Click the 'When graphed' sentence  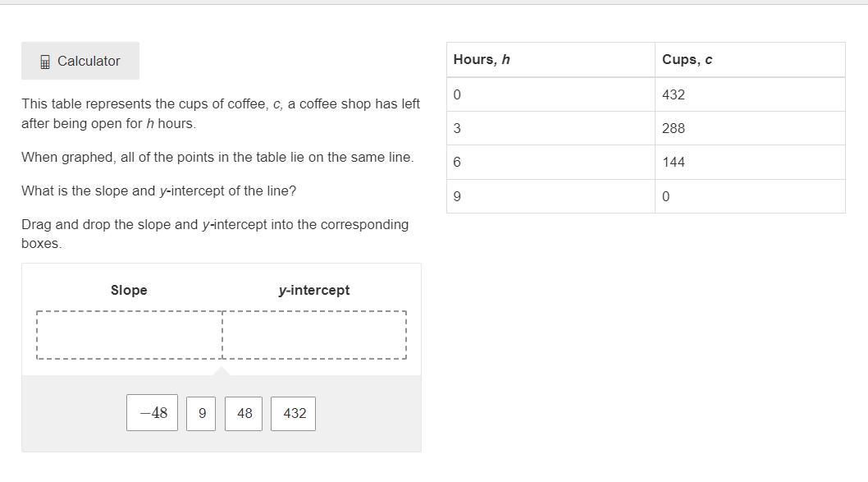click(x=217, y=157)
